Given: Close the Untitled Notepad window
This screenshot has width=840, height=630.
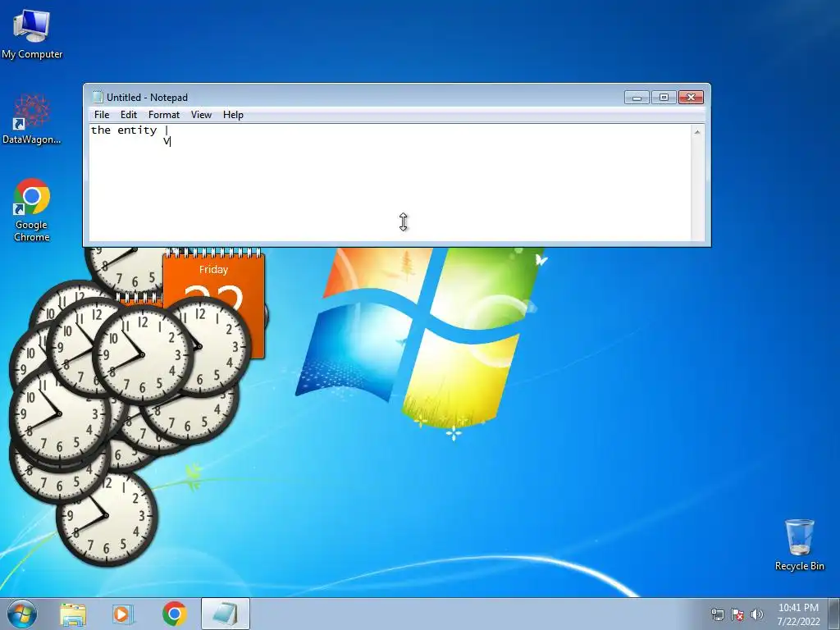Looking at the screenshot, I should pyautogui.click(x=691, y=97).
